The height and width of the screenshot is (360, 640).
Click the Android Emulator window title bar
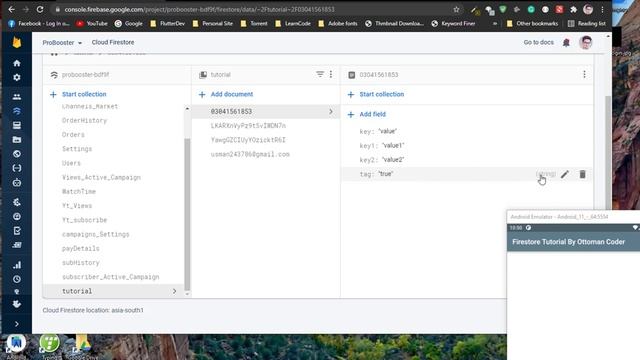[x=573, y=217]
